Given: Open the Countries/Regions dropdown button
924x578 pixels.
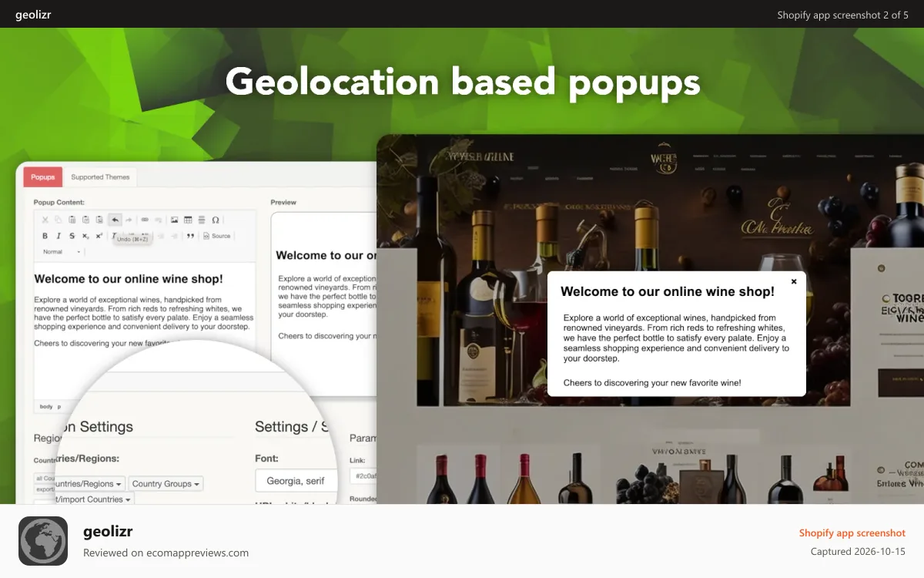Looking at the screenshot, I should click(x=89, y=484).
